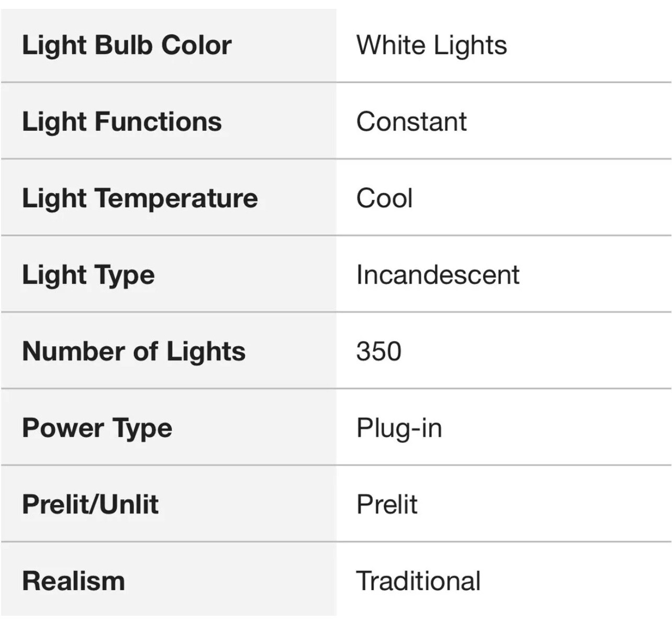Viewport: 672px width, 622px height.
Task: Click the 'Realism' label
Action: coord(73,581)
